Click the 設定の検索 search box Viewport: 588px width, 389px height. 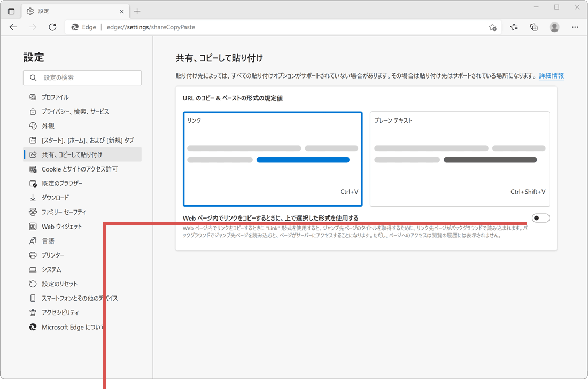pos(82,77)
